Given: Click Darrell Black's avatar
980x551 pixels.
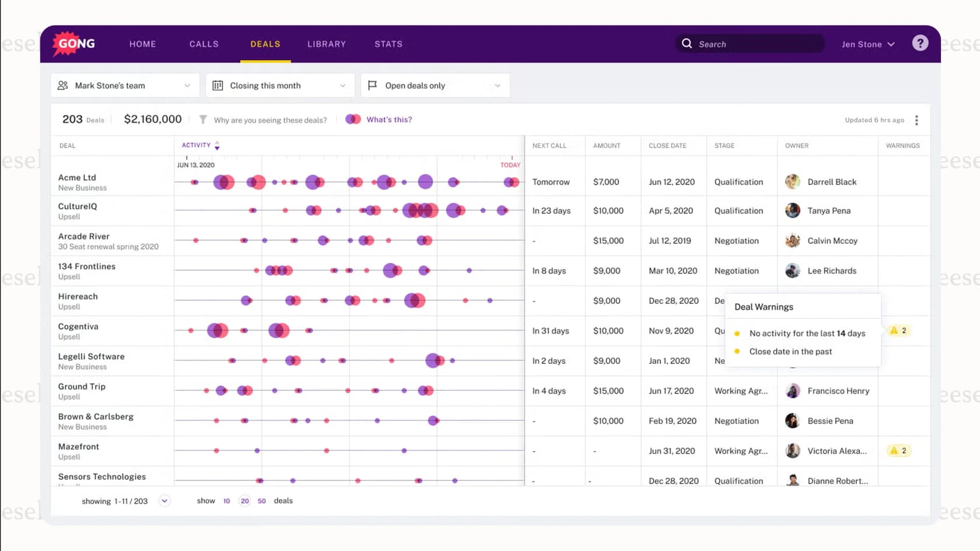Looking at the screenshot, I should [x=792, y=182].
